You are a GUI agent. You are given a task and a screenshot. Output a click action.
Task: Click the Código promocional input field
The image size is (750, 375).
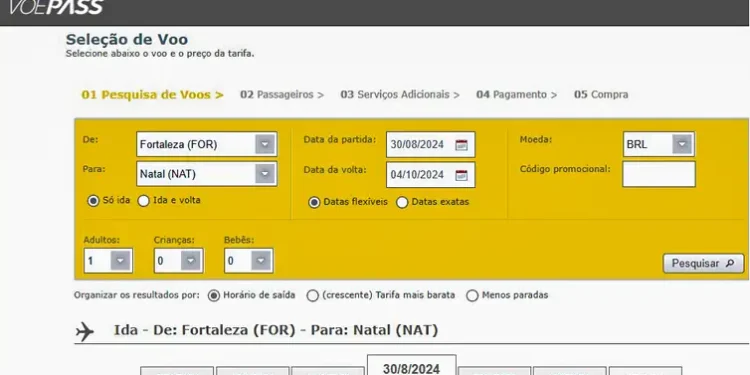659,174
